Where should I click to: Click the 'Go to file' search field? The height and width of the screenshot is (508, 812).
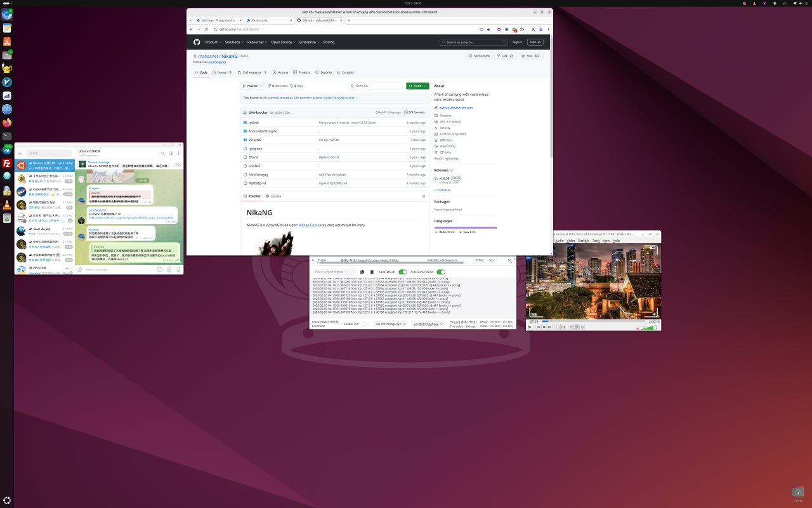pyautogui.click(x=376, y=86)
